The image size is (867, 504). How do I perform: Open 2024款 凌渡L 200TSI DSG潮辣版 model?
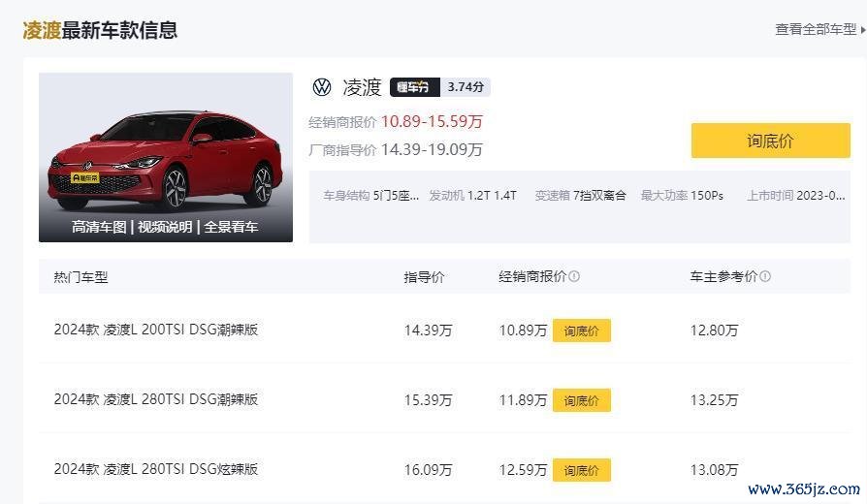(x=156, y=330)
